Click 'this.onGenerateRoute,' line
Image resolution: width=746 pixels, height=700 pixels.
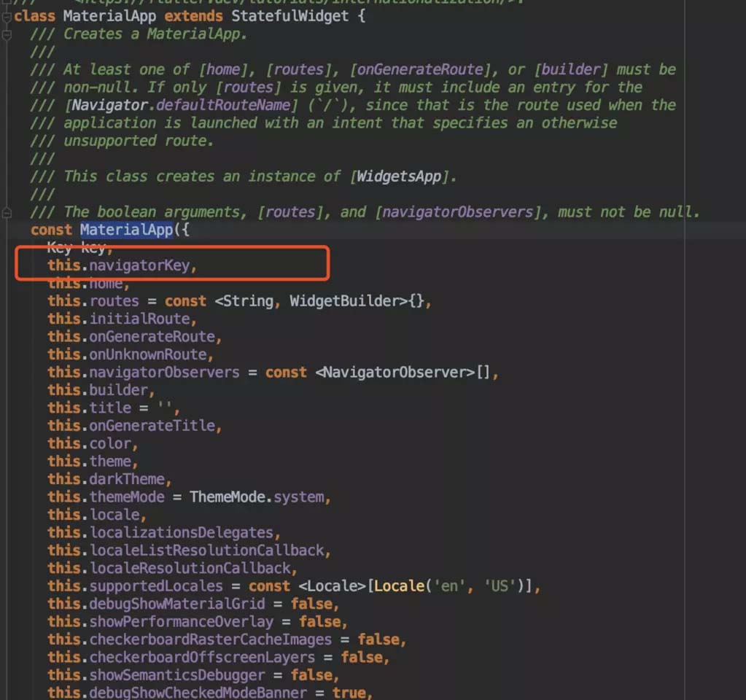[135, 337]
